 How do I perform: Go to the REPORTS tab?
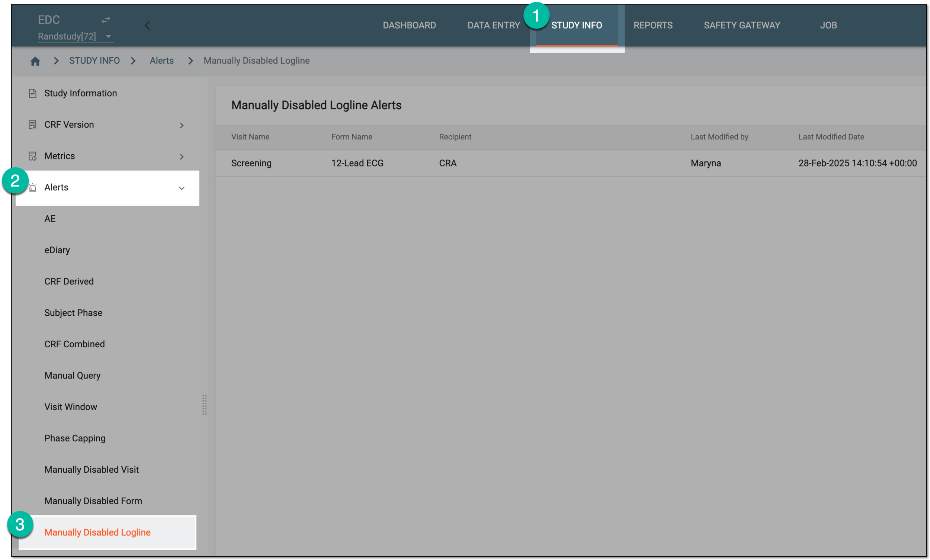point(653,25)
